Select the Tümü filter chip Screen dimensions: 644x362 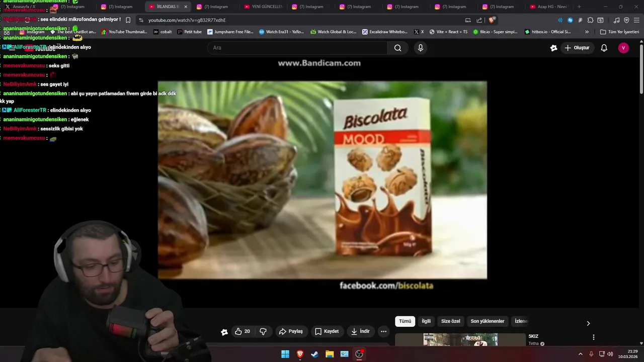[x=405, y=321]
